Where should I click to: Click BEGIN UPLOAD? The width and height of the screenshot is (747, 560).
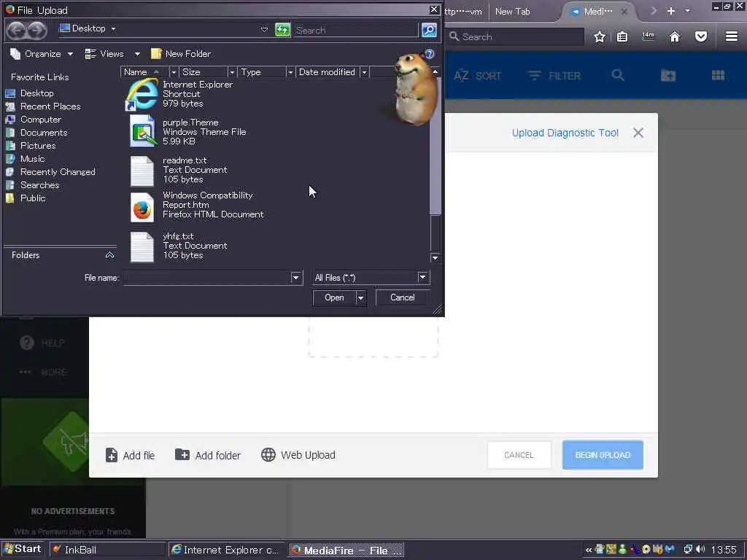pyautogui.click(x=603, y=455)
